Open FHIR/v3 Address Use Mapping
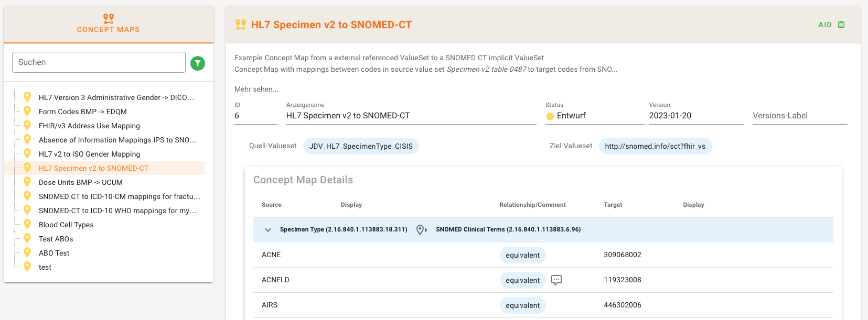This screenshot has height=320, width=868. (x=89, y=126)
